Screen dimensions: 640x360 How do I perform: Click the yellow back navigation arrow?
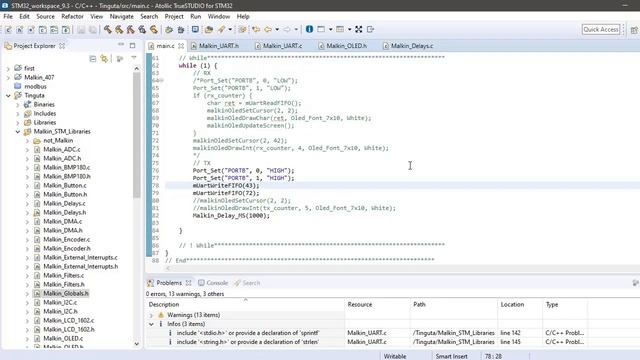tap(268, 29)
